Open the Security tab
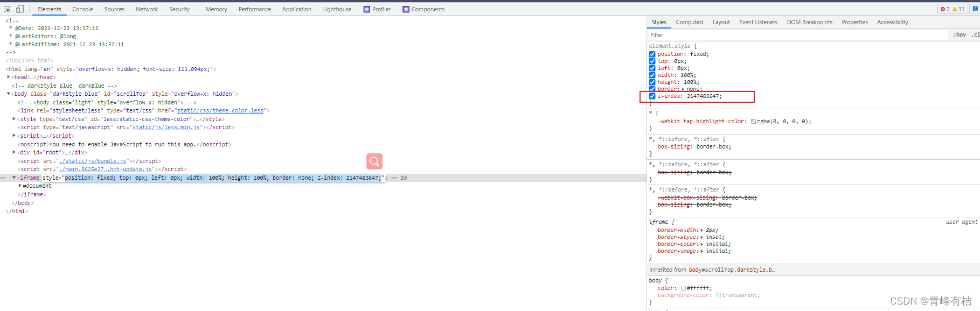This screenshot has width=980, height=311. coord(179,9)
